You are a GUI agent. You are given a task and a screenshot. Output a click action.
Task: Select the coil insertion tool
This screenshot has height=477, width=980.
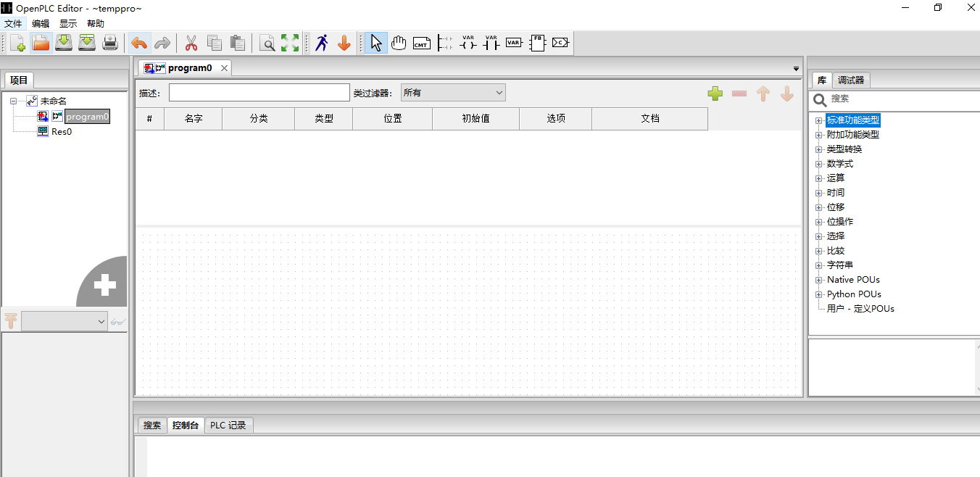(468, 43)
